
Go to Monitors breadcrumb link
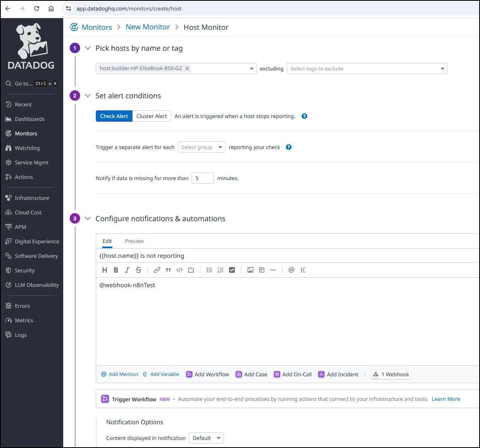(97, 27)
